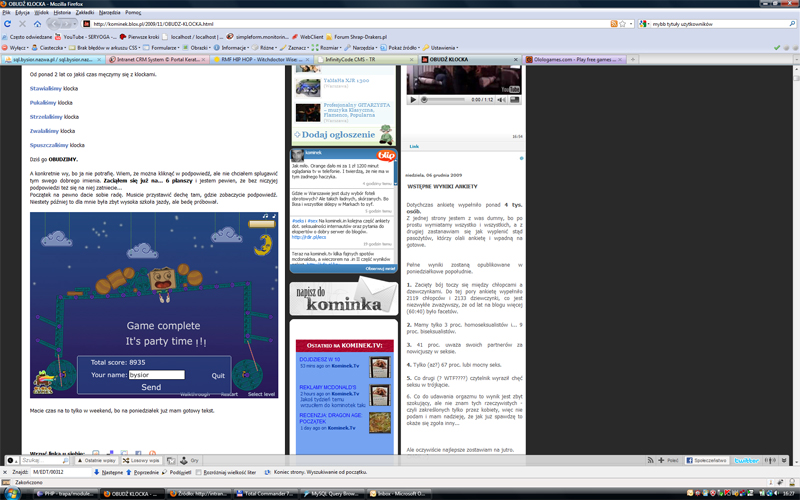800x500 pixels.
Task: Click the address bar URL field
Action: (x=347, y=24)
